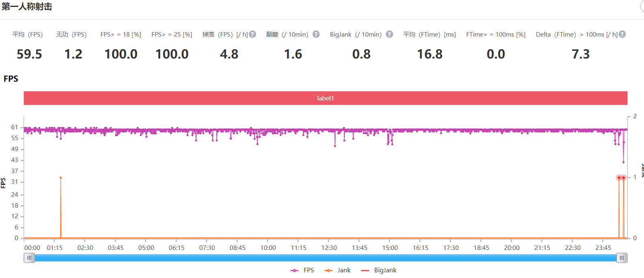Viewport: 644px width, 278px height.
Task: Click the 10:00 label on the time axis
Action: coord(268,248)
